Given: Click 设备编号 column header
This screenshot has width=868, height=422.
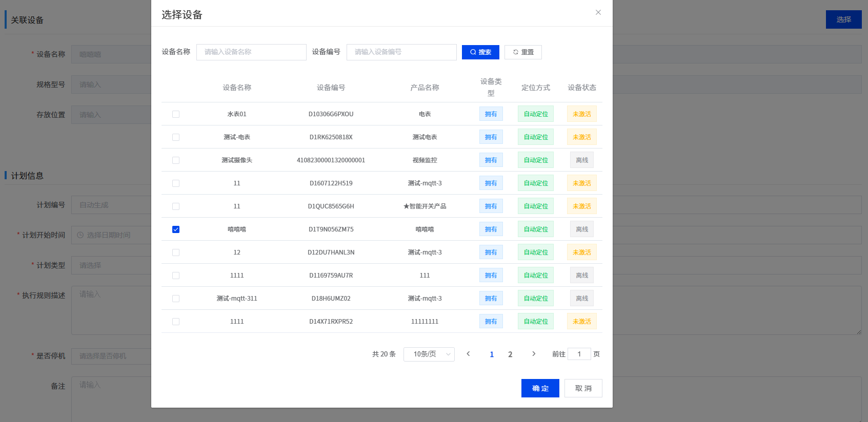Looking at the screenshot, I should [331, 88].
